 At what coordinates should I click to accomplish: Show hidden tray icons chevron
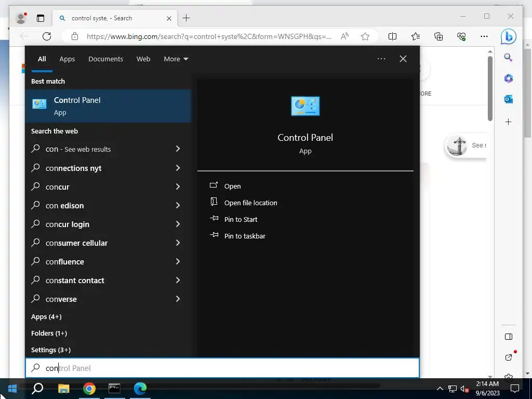coord(440,389)
